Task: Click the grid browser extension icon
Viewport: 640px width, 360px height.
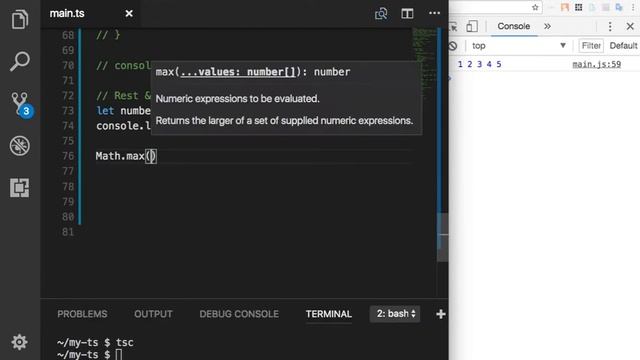Action: coord(578,7)
